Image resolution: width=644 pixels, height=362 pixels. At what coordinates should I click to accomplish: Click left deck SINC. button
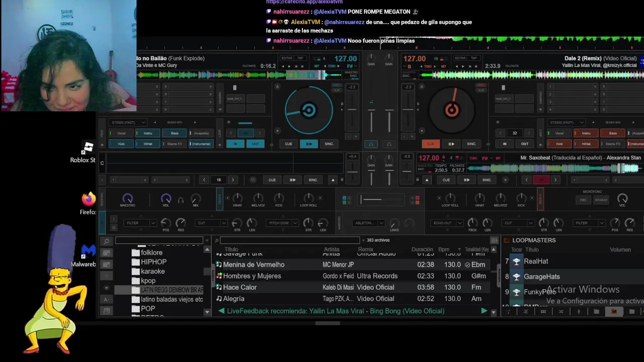click(x=329, y=144)
